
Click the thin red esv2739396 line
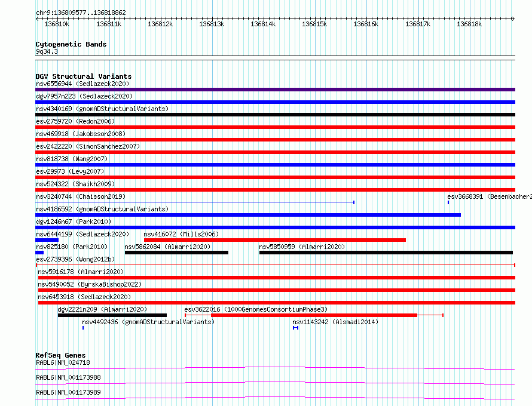click(275, 265)
